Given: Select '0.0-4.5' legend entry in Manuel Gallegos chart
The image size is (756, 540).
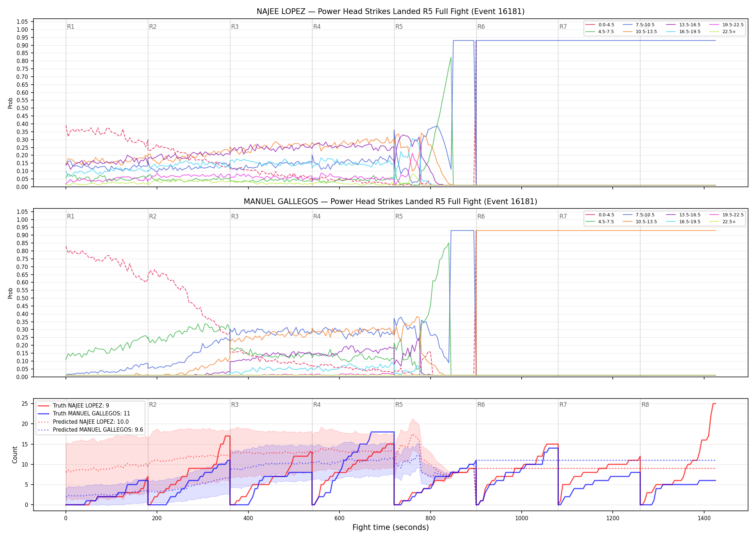Looking at the screenshot, I should click(x=600, y=215).
